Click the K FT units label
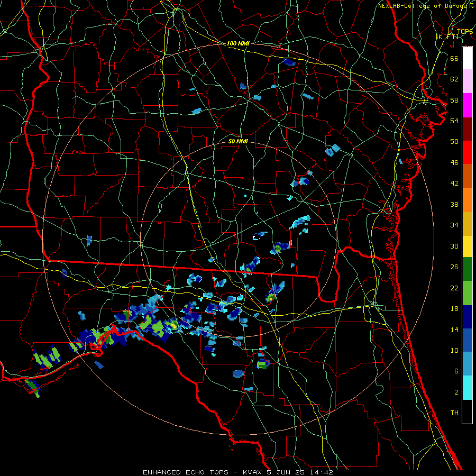This screenshot has height=476, width=476. pyautogui.click(x=447, y=37)
